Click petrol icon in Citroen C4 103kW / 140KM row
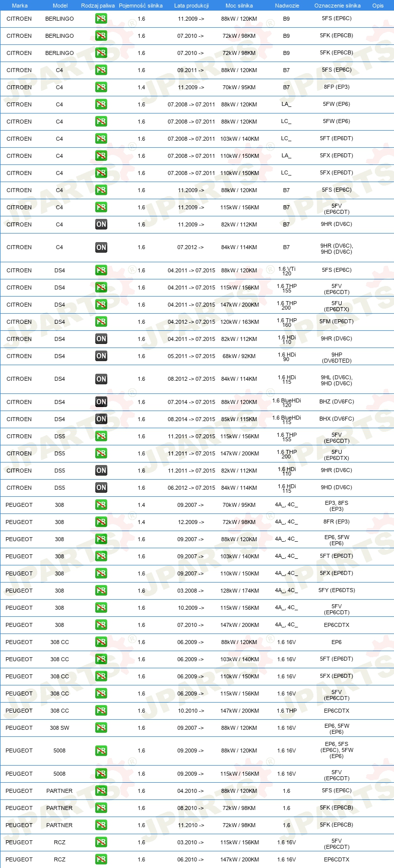394x868 pixels. click(x=101, y=139)
